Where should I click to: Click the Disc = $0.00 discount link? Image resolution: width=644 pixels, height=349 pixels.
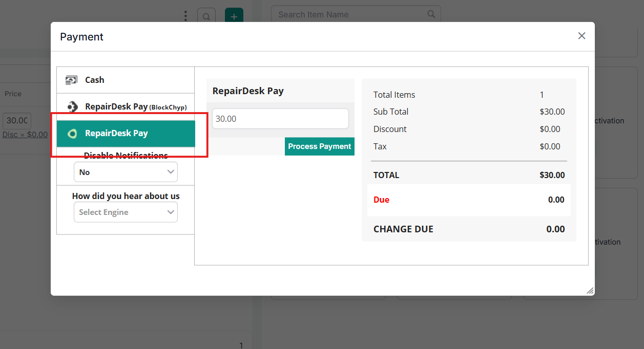pyautogui.click(x=25, y=134)
